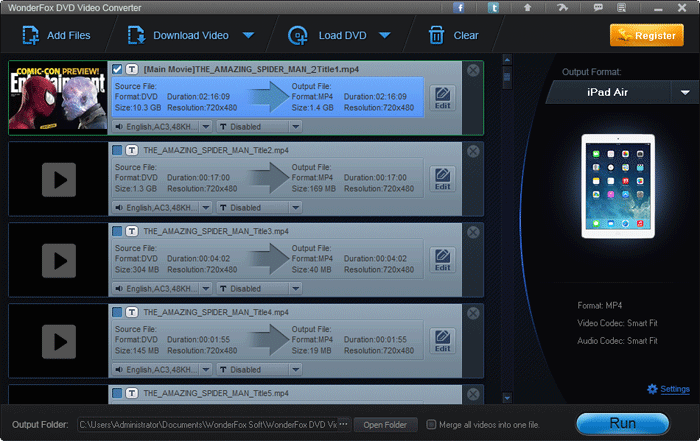This screenshot has width=700, height=441.
Task: Click the browse ellipsis button for output folder
Action: [344, 424]
